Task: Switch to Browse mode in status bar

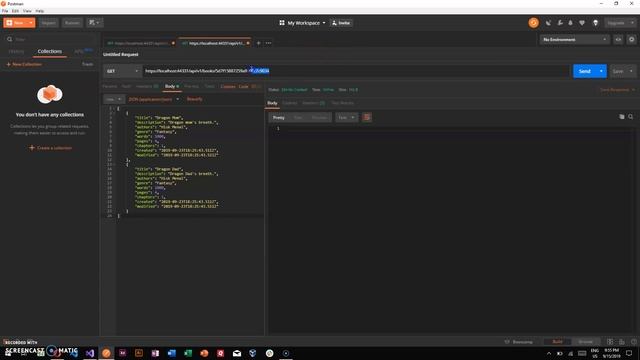Action: pos(585,342)
